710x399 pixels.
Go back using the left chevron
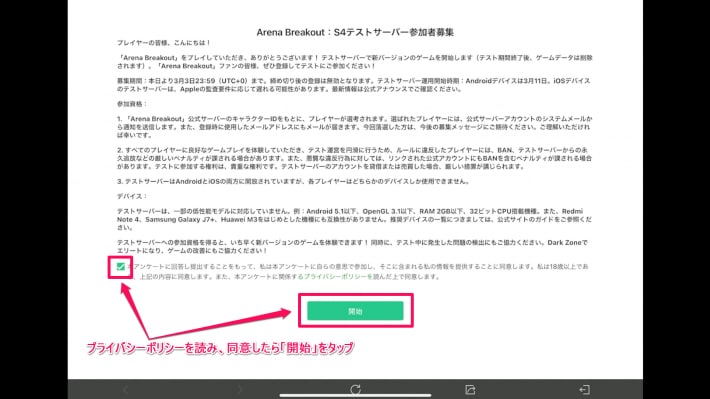[125, 389]
